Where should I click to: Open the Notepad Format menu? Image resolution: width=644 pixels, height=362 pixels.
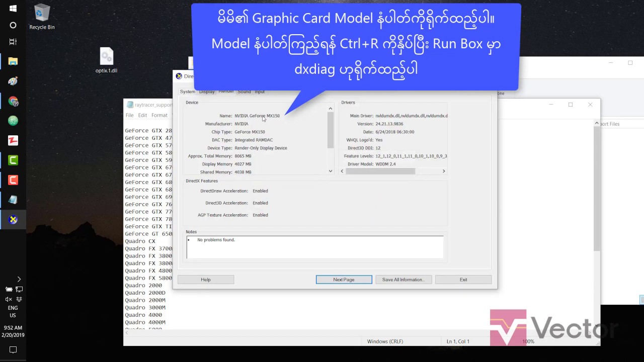(x=159, y=115)
